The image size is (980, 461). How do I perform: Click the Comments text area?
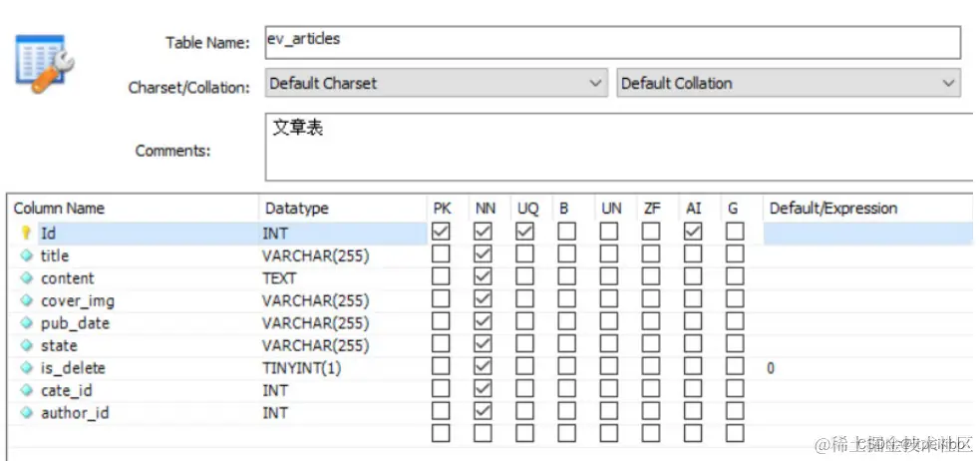click(619, 147)
